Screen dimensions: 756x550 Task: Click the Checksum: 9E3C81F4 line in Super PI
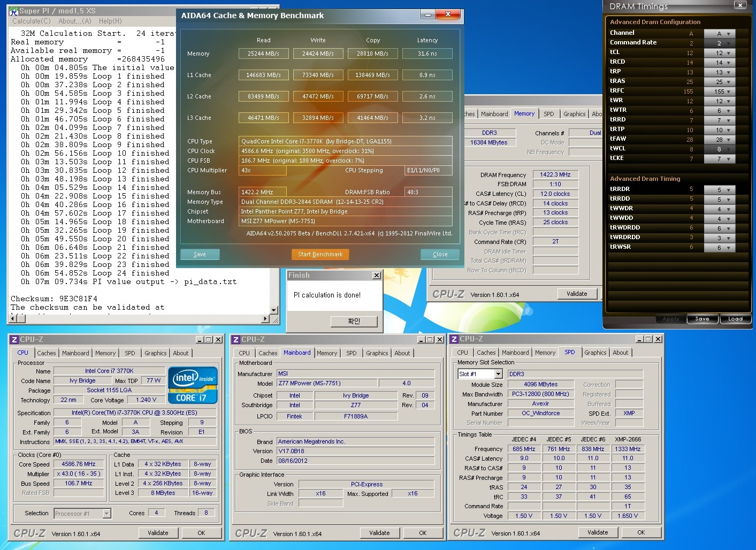[54, 299]
